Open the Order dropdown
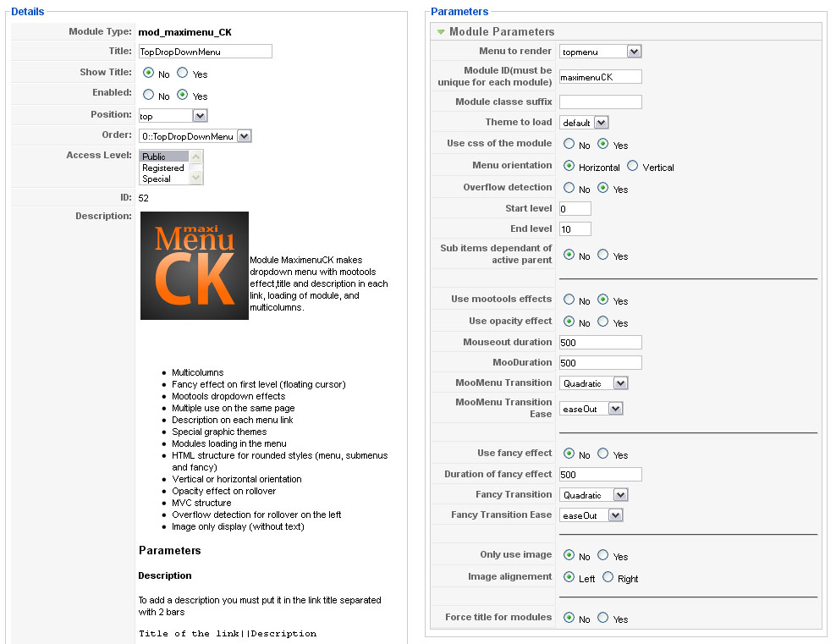 pyautogui.click(x=245, y=136)
